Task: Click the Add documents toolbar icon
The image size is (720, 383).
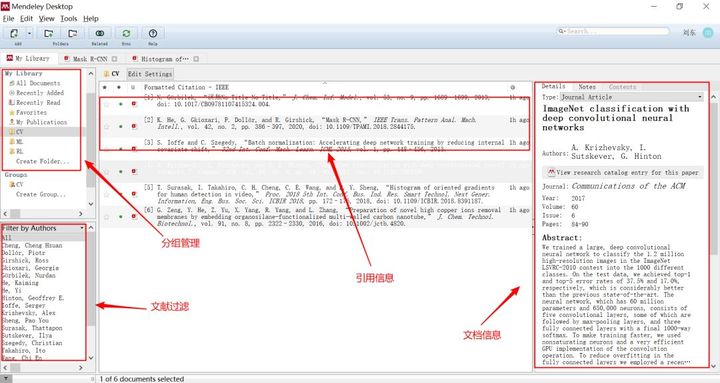Action: 14,33
